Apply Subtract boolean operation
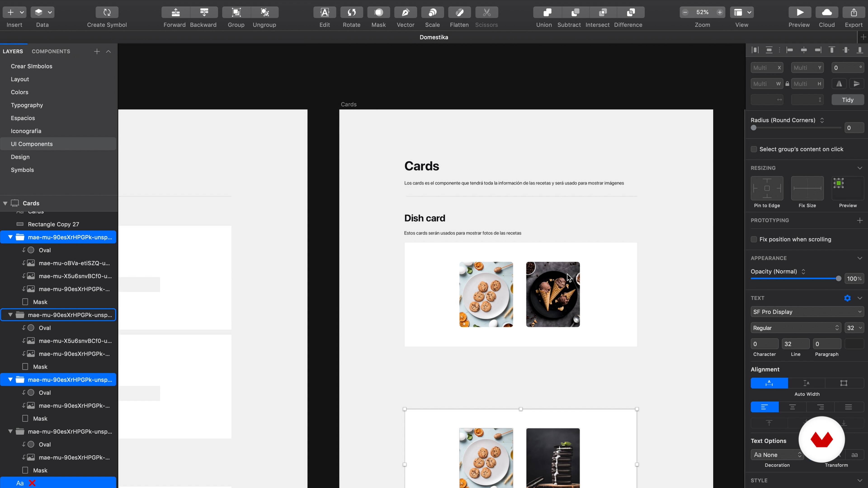This screenshot has height=488, width=868. pyautogui.click(x=576, y=12)
